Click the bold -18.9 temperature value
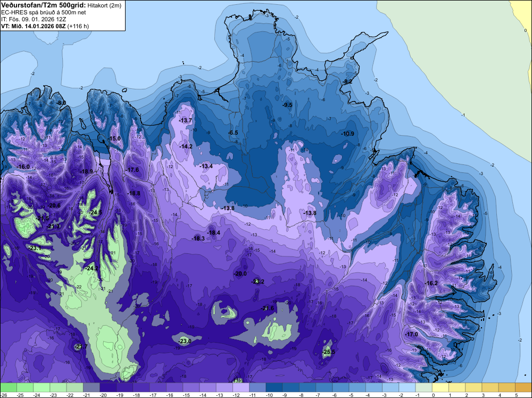Image resolution: width=532 pixels, height=398 pixels. pyautogui.click(x=87, y=171)
